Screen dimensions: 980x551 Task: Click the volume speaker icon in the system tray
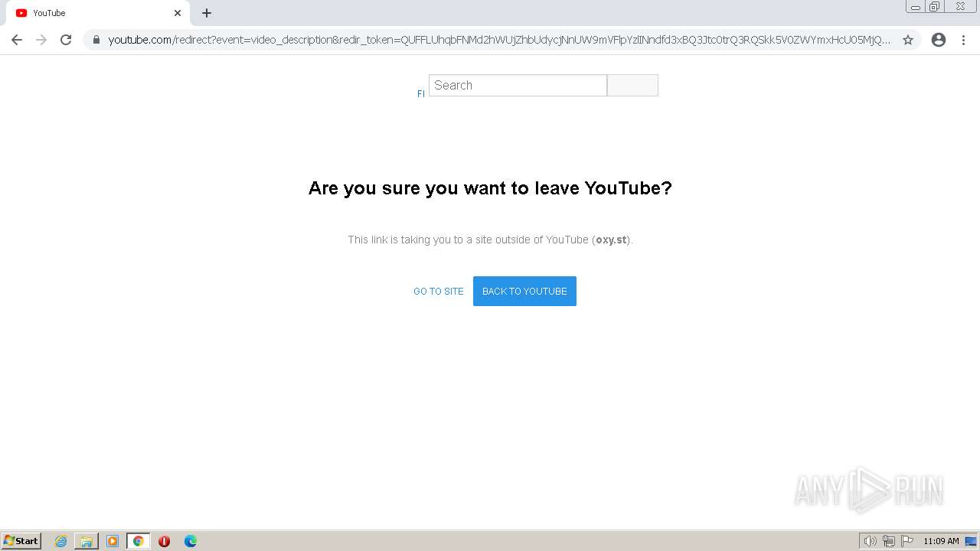[x=870, y=541]
